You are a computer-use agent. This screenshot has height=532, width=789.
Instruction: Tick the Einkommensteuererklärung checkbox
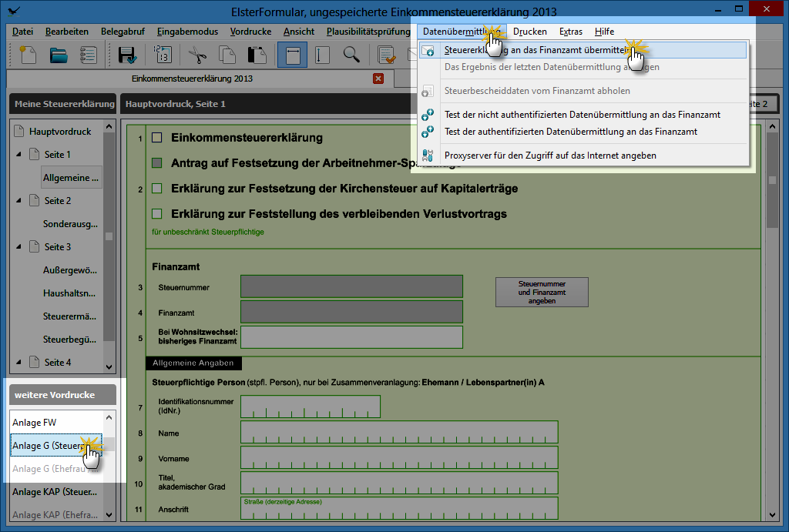157,138
